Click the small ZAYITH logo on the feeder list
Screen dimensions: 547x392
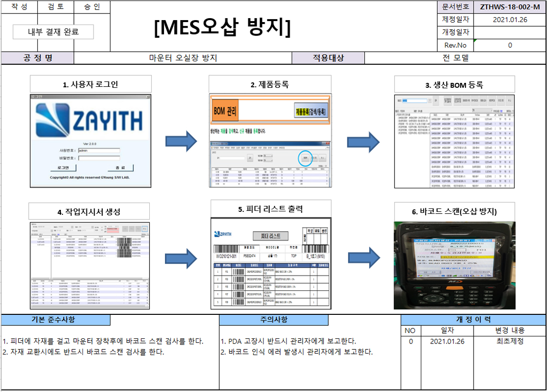tap(223, 234)
